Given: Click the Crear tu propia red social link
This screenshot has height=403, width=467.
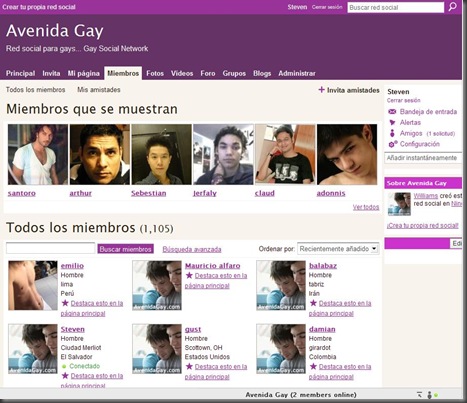Looking at the screenshot, I should tap(39, 7).
